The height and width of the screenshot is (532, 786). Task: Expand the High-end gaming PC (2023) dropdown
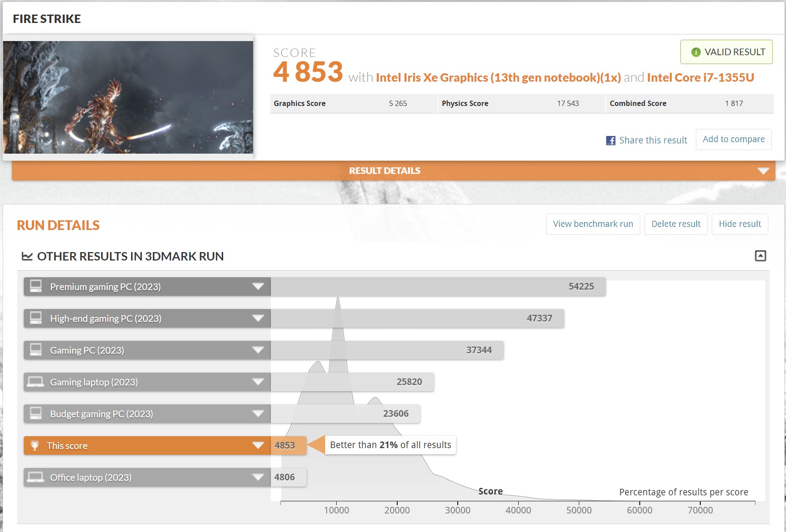tap(258, 318)
